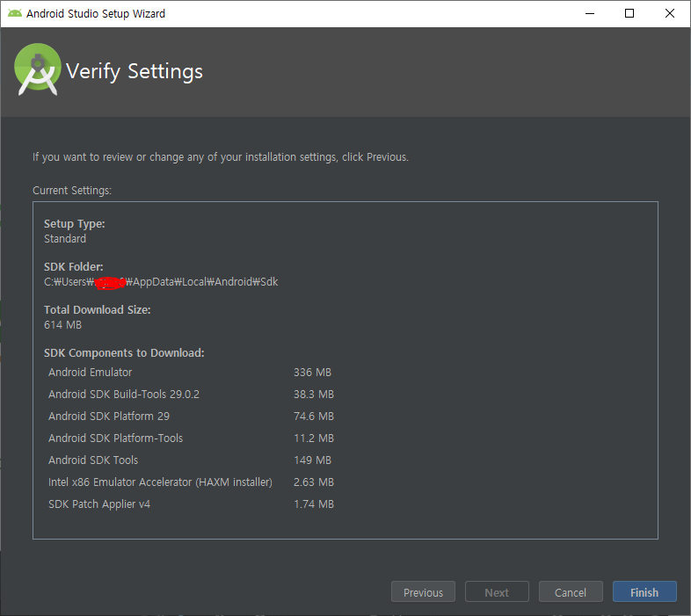Click the greyed-out Next button
Image resolution: width=691 pixels, height=616 pixels.
497,591
